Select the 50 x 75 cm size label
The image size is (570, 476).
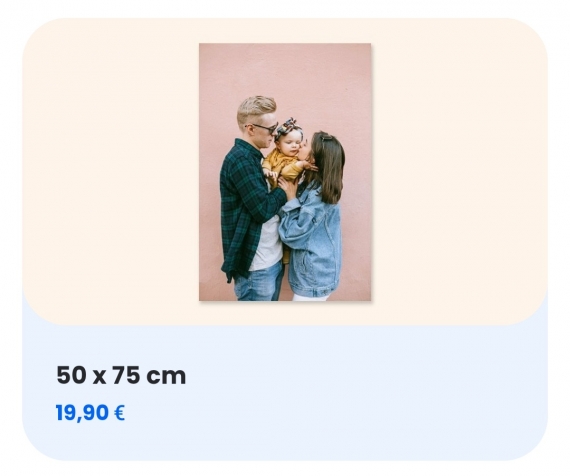121,375
